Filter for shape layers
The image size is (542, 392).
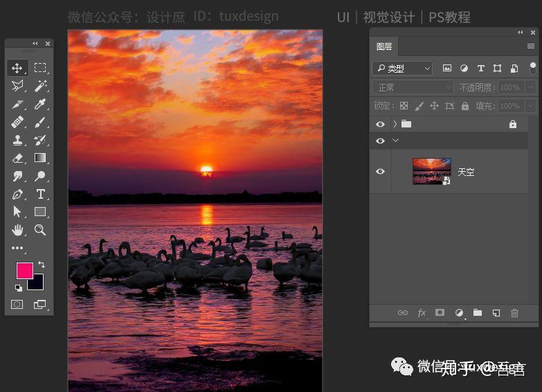497,68
